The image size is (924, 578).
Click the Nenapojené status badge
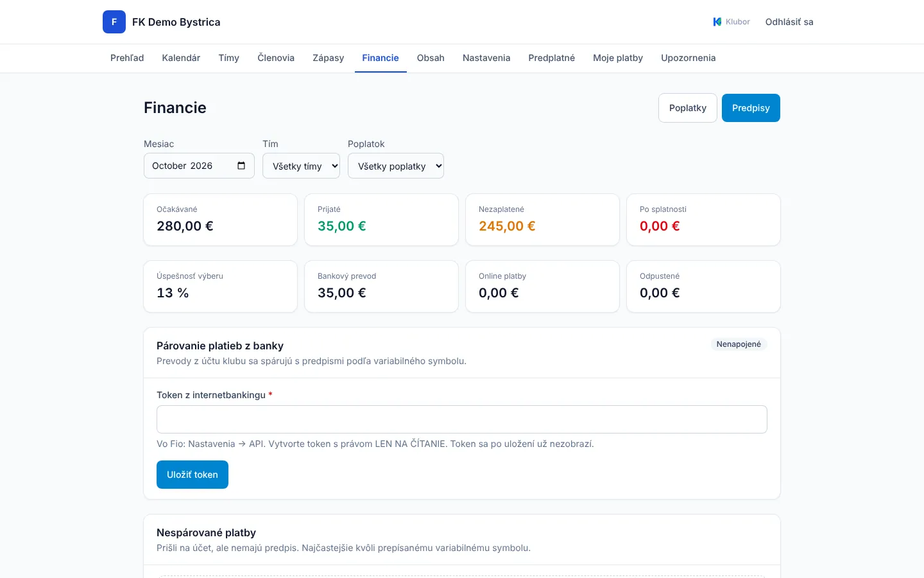(739, 344)
